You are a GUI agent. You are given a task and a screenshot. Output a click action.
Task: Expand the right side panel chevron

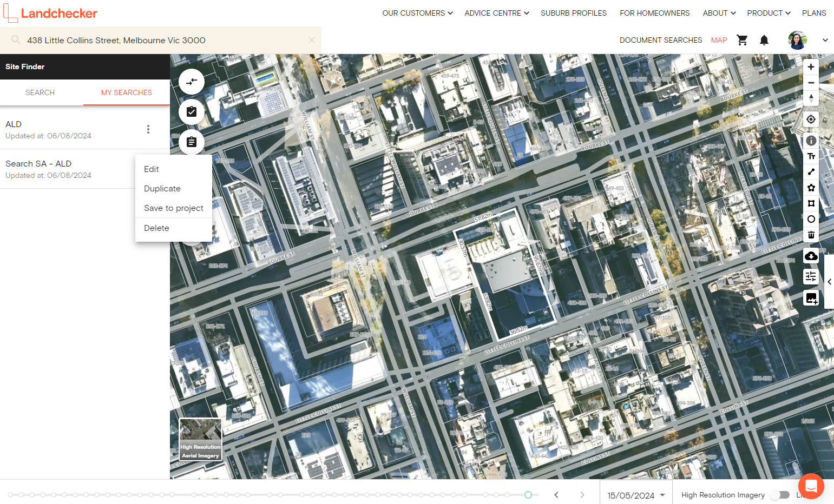pos(829,282)
